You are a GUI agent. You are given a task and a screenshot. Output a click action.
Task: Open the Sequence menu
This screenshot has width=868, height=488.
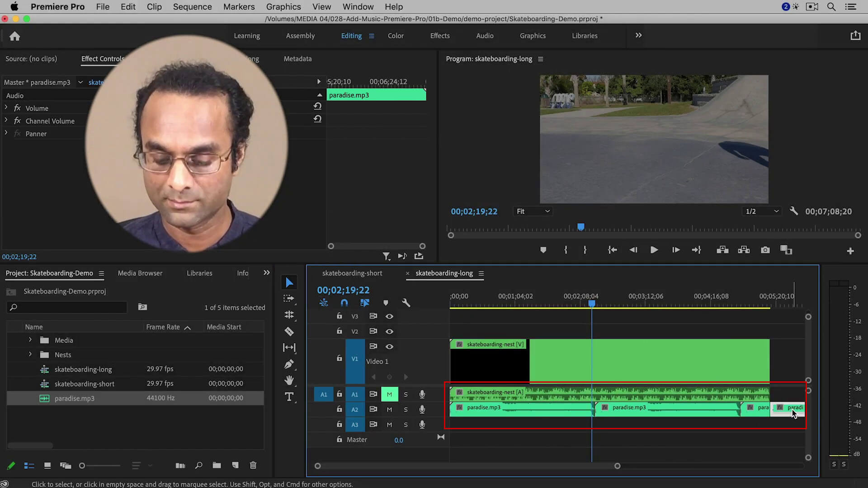[192, 7]
